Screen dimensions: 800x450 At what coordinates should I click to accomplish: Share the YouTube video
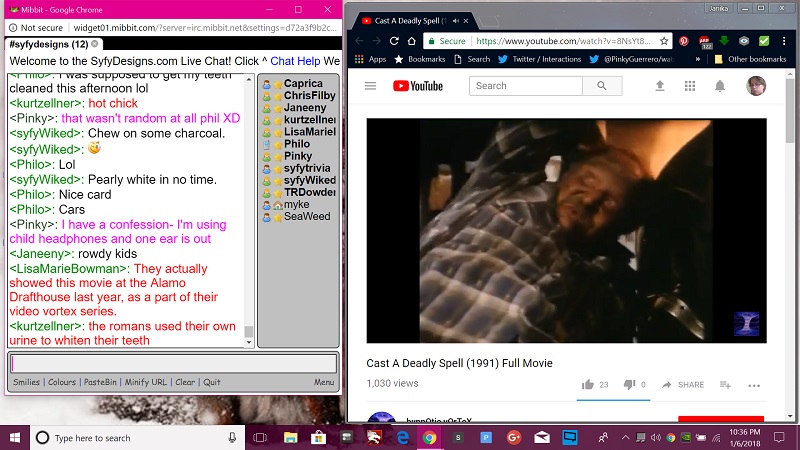683,385
